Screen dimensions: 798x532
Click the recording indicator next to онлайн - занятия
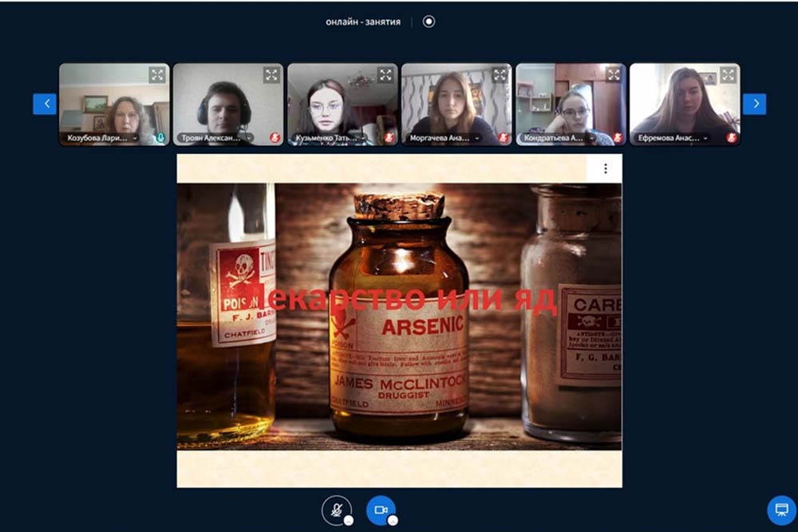pyautogui.click(x=429, y=22)
